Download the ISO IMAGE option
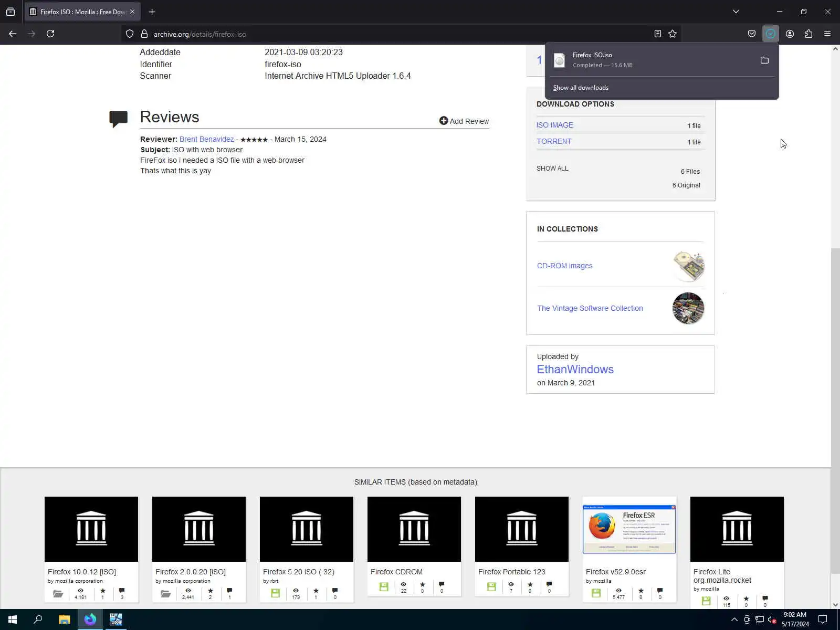Image resolution: width=840 pixels, height=630 pixels. point(554,125)
